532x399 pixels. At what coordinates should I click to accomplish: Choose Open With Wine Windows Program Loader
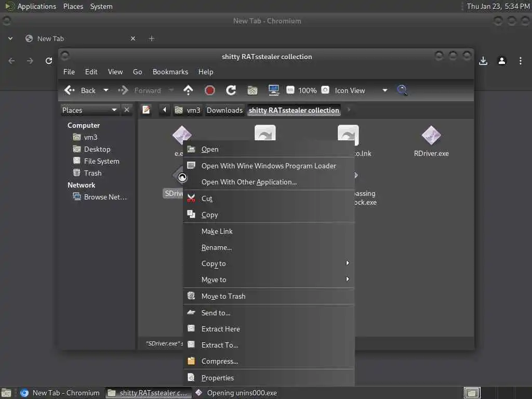(269, 166)
